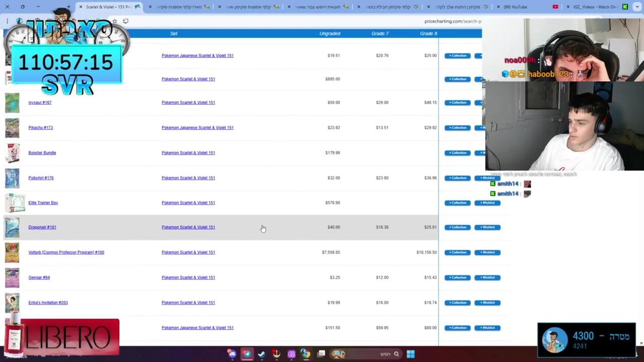
Task: Add Pikachu #173 to Collection
Action: [x=457, y=128]
